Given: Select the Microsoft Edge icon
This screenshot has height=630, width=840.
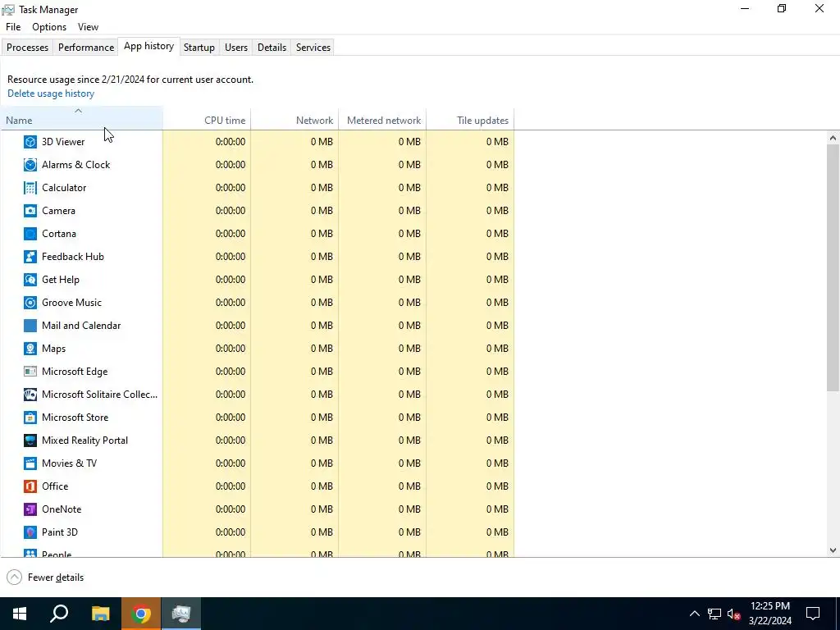Looking at the screenshot, I should 30,372.
